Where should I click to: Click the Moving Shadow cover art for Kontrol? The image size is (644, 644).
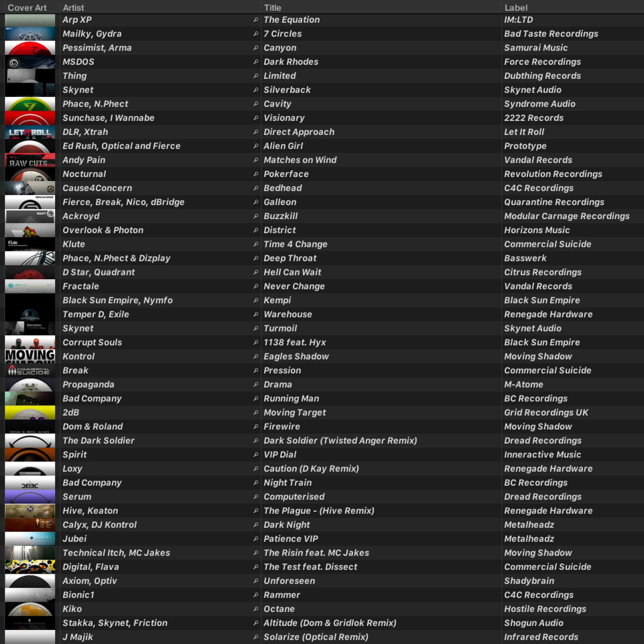click(x=30, y=356)
